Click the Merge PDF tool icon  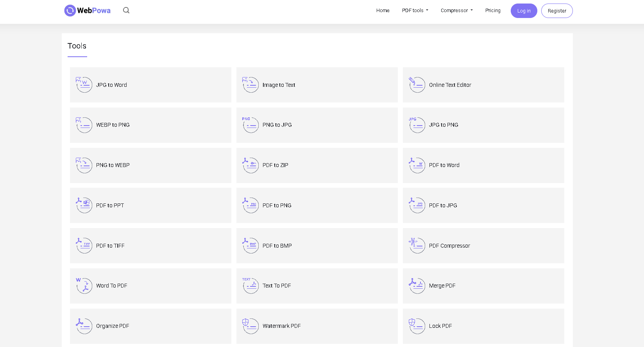click(417, 286)
